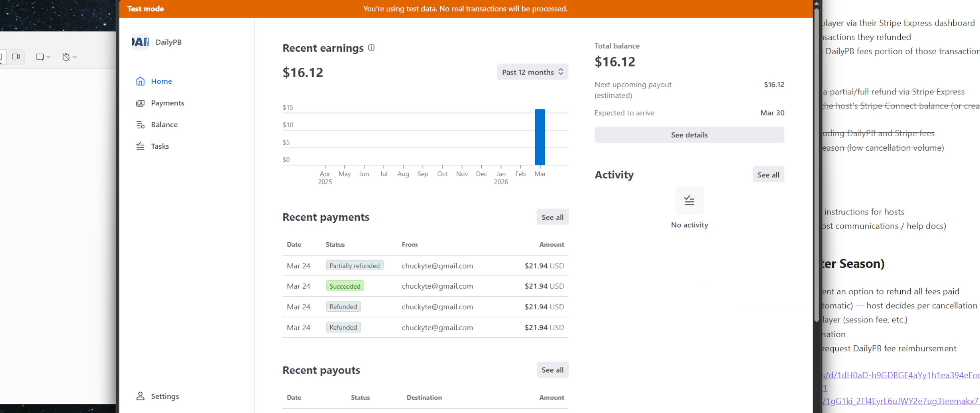This screenshot has height=413, width=980.
Task: Click the Test mode label in banner
Action: click(145, 8)
